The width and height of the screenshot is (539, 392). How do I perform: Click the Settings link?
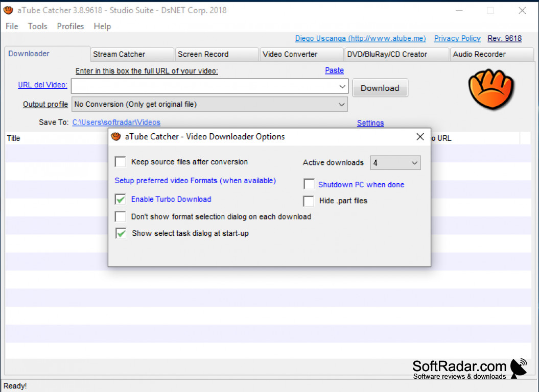click(x=370, y=123)
